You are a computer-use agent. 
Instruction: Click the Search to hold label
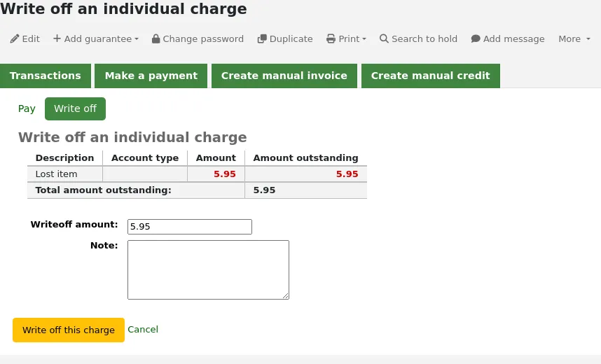(424, 38)
